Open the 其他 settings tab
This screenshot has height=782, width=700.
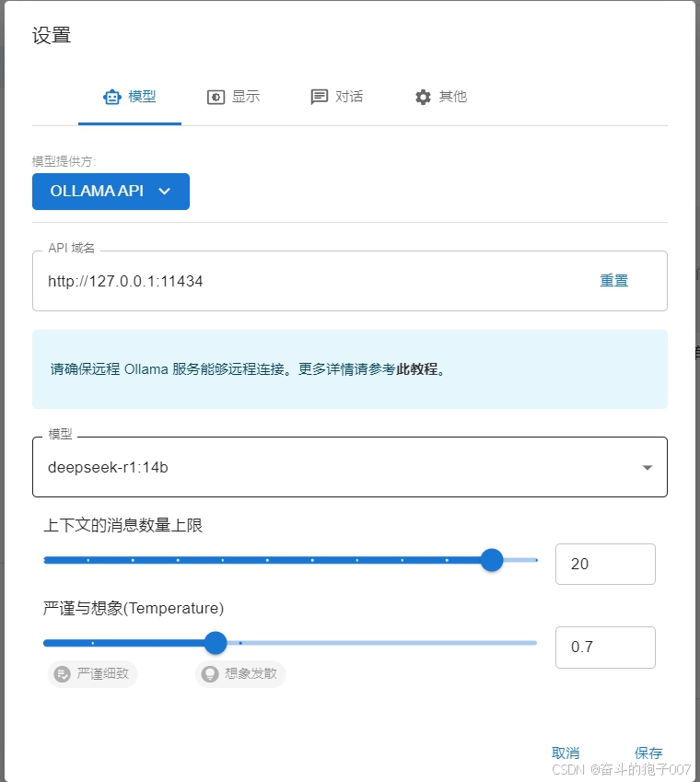coord(440,97)
